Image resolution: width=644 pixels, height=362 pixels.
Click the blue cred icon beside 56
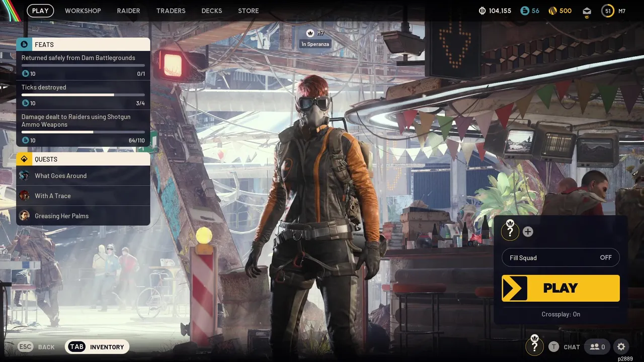525,11
